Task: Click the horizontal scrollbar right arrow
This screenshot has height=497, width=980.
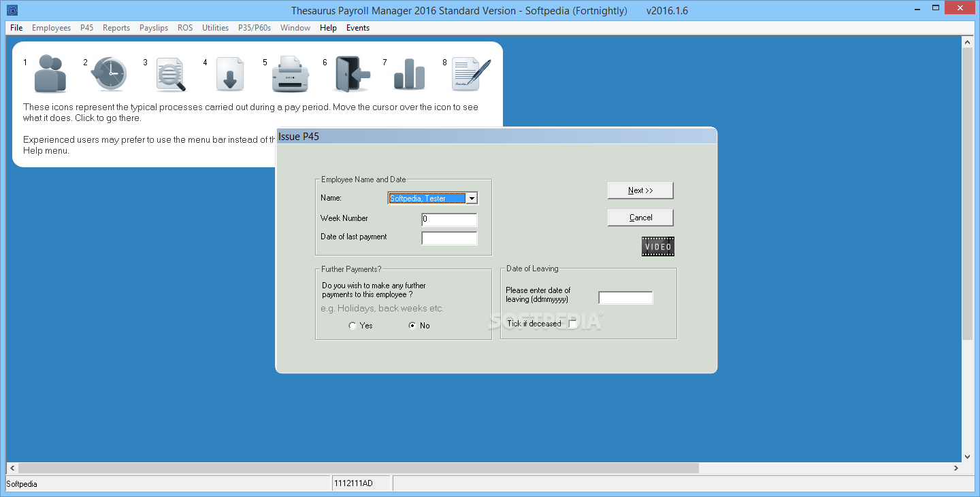Action: click(955, 468)
